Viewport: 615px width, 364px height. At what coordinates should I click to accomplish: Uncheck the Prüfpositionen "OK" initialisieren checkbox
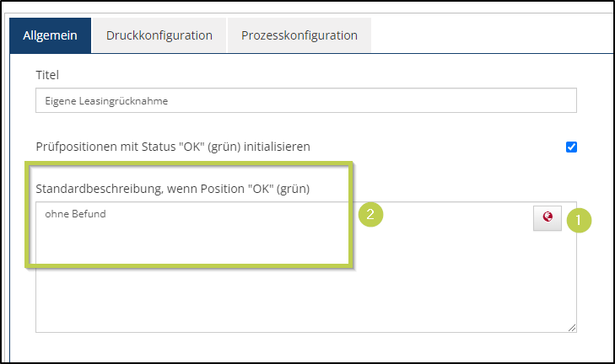tap(571, 147)
